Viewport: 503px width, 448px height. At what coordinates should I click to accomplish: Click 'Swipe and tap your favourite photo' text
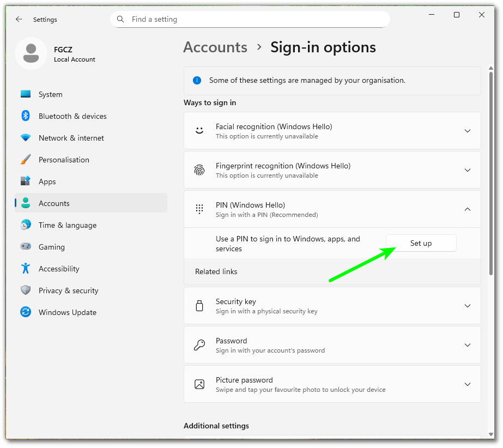click(301, 390)
